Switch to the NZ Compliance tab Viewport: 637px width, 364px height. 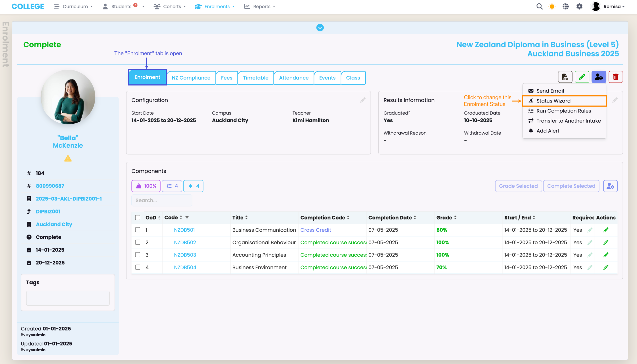tap(191, 78)
